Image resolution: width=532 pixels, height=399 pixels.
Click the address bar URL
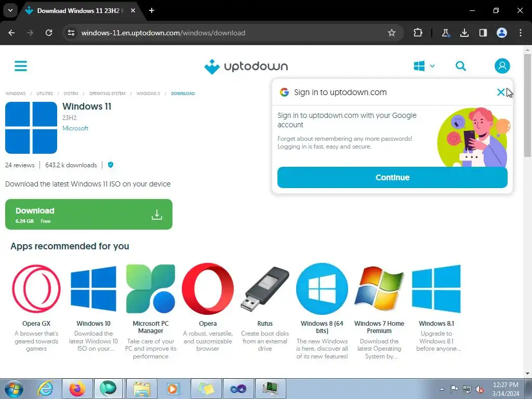coord(163,33)
